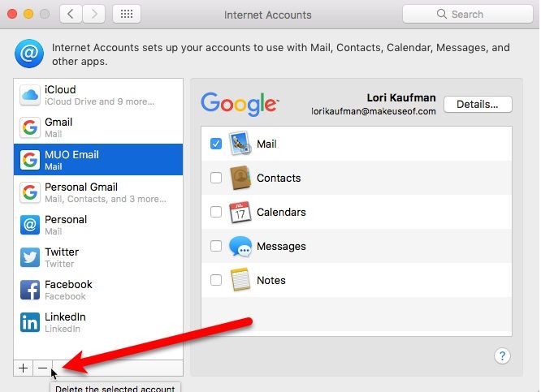The width and height of the screenshot is (541, 392).
Task: Uncheck the Mail checkbox
Action: point(216,144)
